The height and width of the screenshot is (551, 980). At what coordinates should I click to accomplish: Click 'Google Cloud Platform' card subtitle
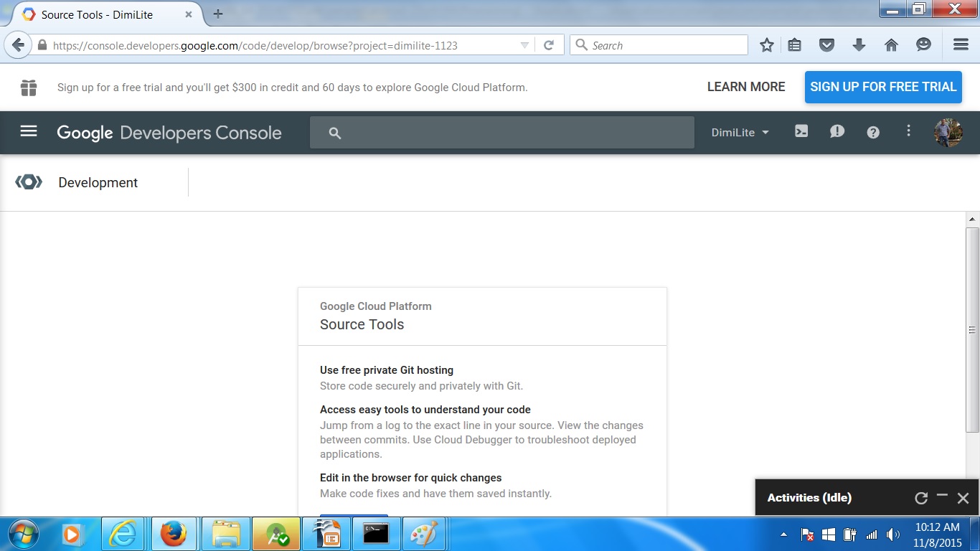(x=376, y=306)
